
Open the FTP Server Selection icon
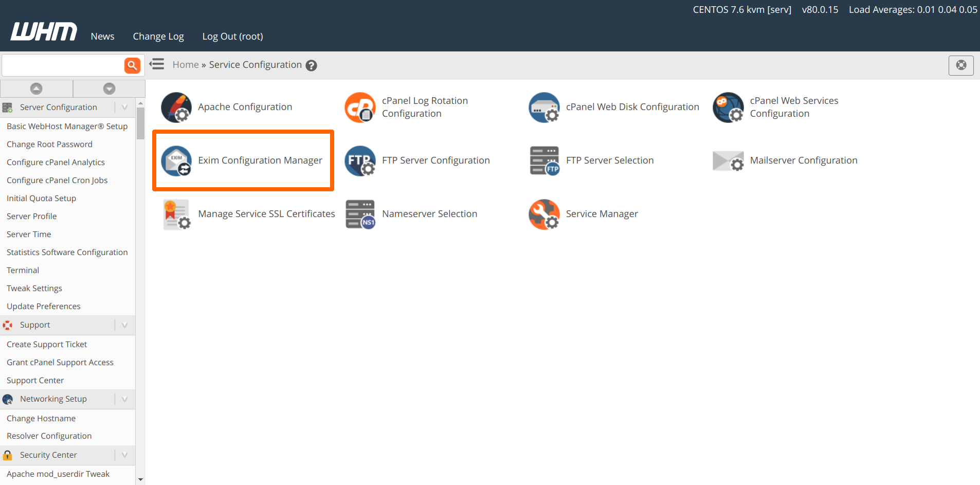pyautogui.click(x=545, y=160)
